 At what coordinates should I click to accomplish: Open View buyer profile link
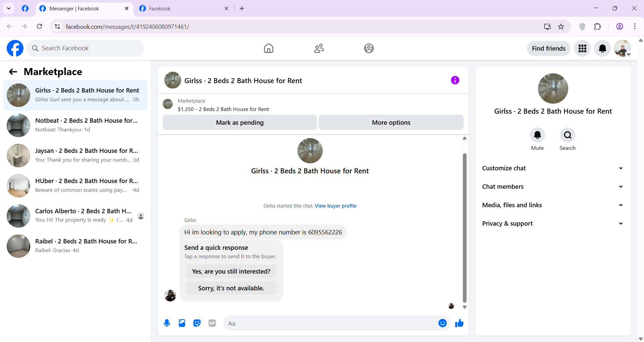pyautogui.click(x=335, y=206)
